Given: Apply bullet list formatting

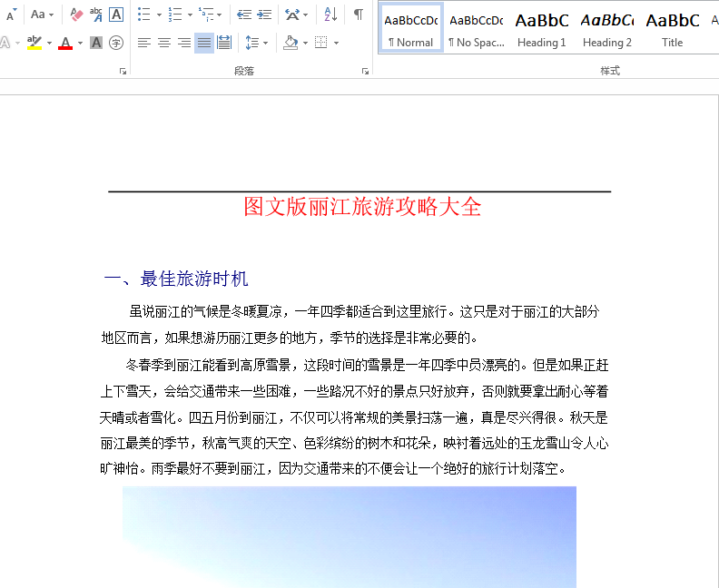Looking at the screenshot, I should coord(144,15).
